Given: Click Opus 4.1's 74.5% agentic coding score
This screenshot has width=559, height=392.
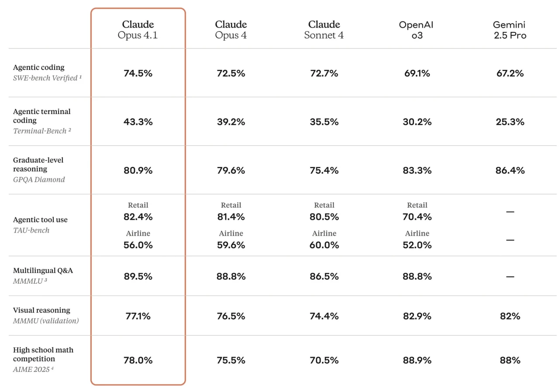Looking at the screenshot, I should (138, 73).
